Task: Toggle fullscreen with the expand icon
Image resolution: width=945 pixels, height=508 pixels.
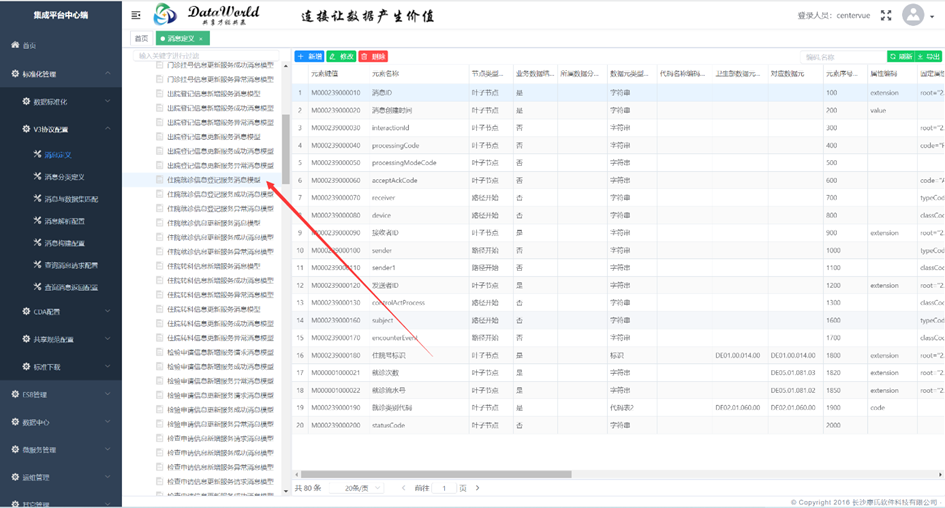Action: 886,16
